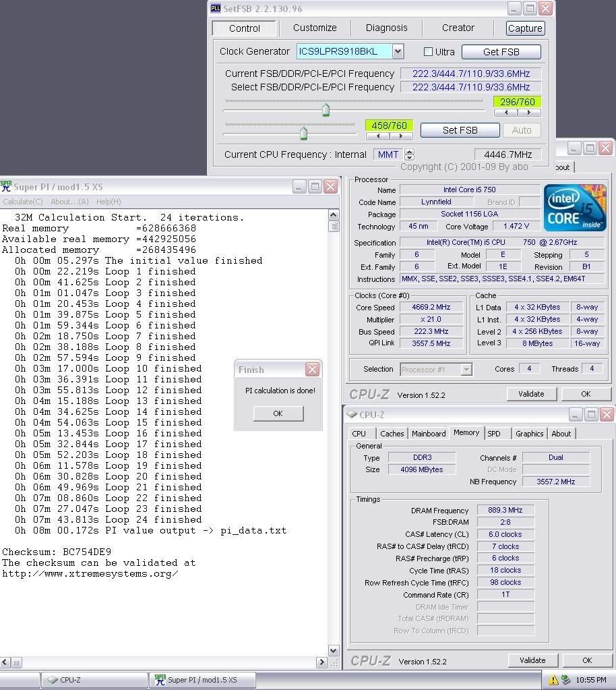The image size is (616, 690).
Task: Open the Customize tab in SetFSB
Action: coord(315,28)
